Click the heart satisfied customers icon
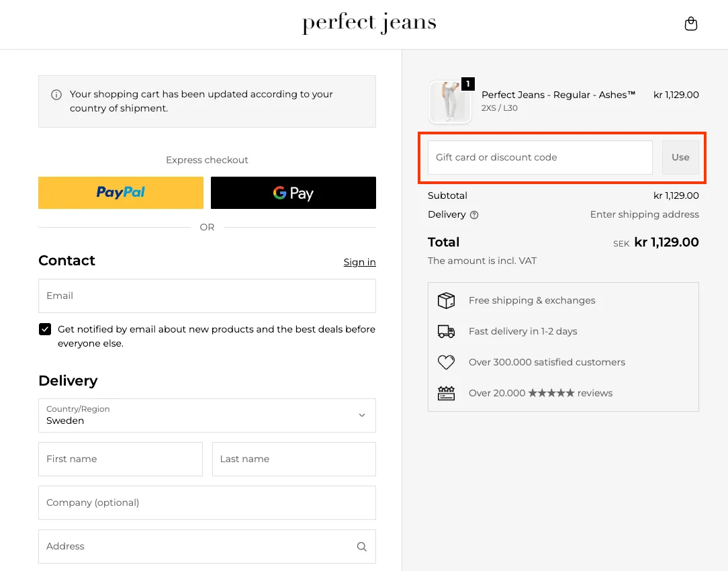This screenshot has width=728, height=571. click(446, 362)
